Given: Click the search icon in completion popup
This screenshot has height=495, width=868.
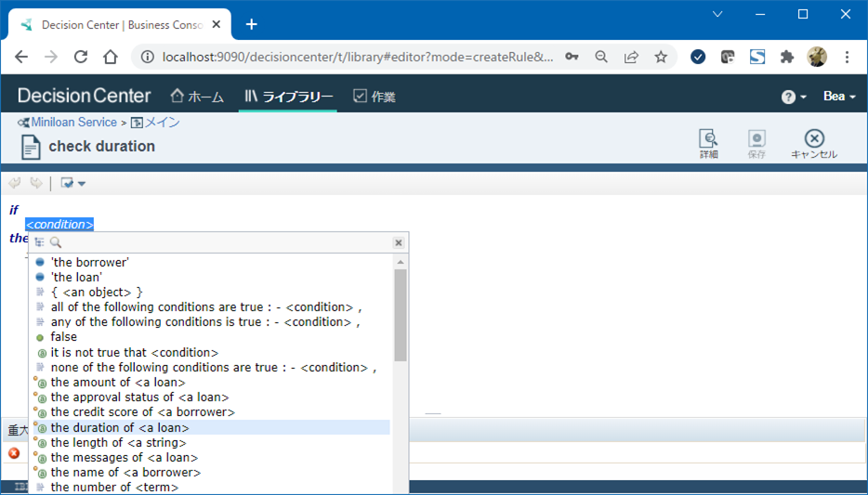Looking at the screenshot, I should [56, 242].
